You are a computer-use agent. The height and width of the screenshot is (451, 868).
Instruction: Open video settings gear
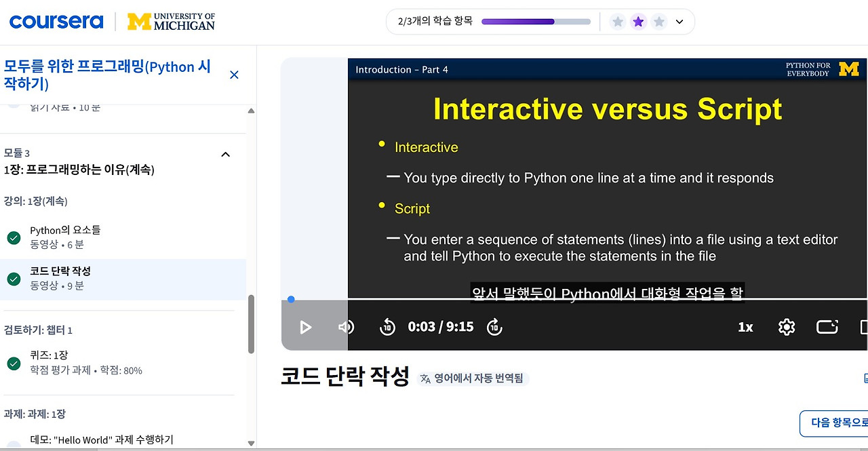(786, 328)
